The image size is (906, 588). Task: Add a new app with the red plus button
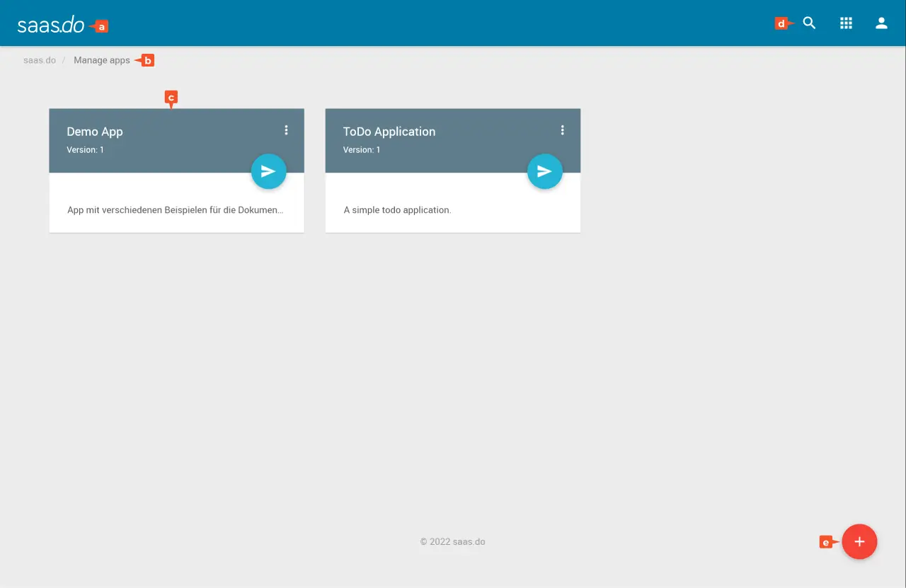click(x=859, y=542)
